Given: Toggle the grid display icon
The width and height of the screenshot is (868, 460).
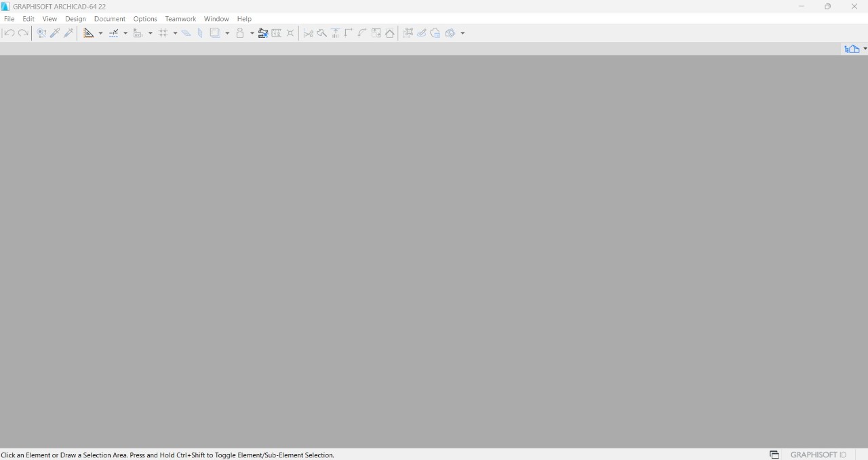Looking at the screenshot, I should pyautogui.click(x=163, y=33).
